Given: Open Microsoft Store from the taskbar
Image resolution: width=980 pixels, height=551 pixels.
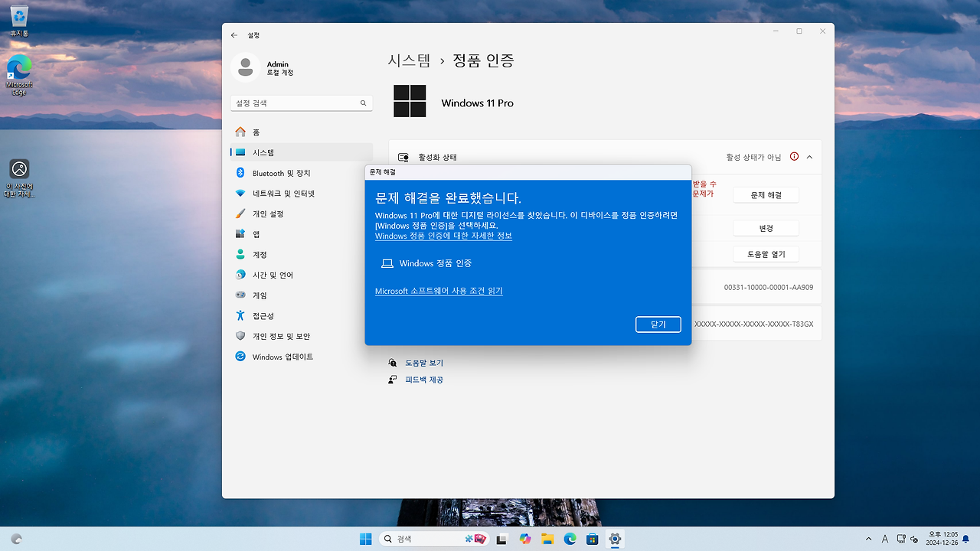Looking at the screenshot, I should coord(592,538).
